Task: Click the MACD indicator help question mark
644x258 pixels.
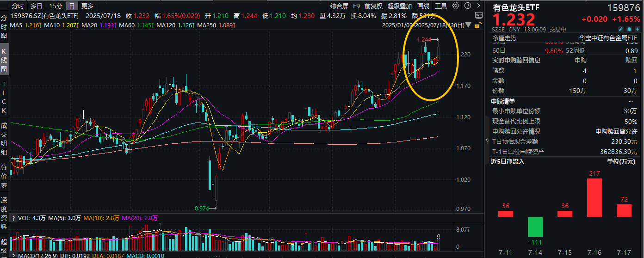Action: 12,255
